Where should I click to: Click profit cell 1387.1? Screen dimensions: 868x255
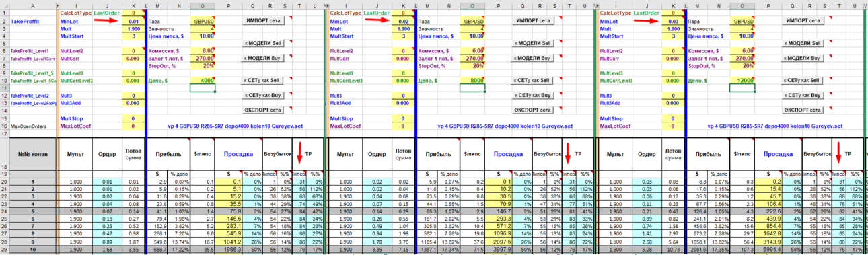click(x=428, y=250)
